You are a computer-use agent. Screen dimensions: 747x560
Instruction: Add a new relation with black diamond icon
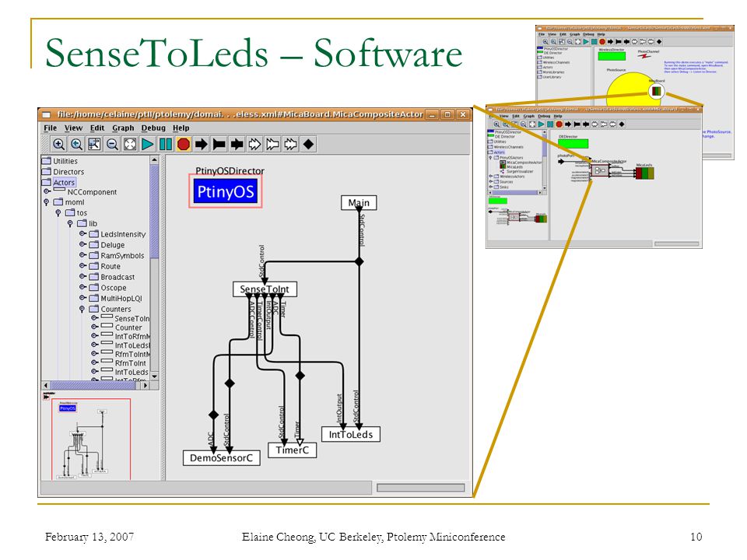coord(309,144)
